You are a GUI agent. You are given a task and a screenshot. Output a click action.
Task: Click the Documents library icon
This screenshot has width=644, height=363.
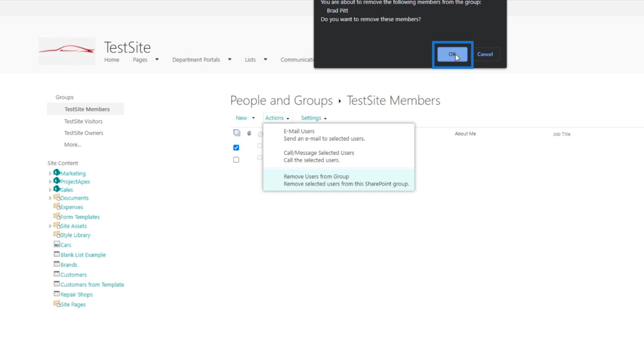(x=57, y=197)
